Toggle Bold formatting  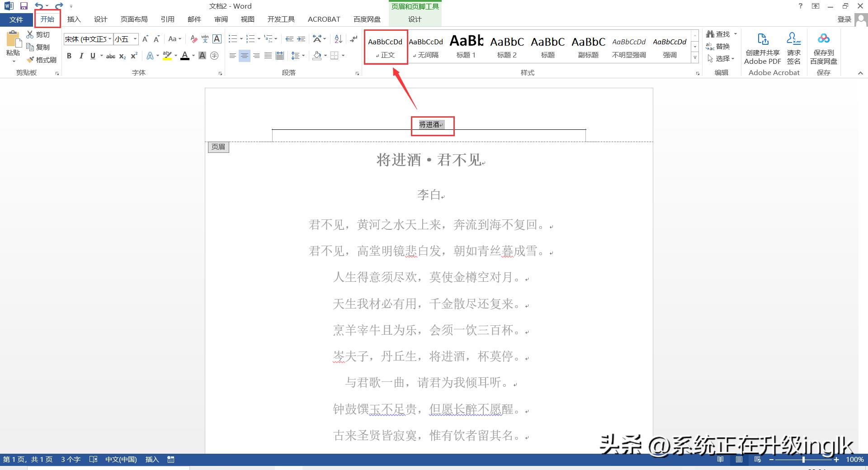coord(69,56)
